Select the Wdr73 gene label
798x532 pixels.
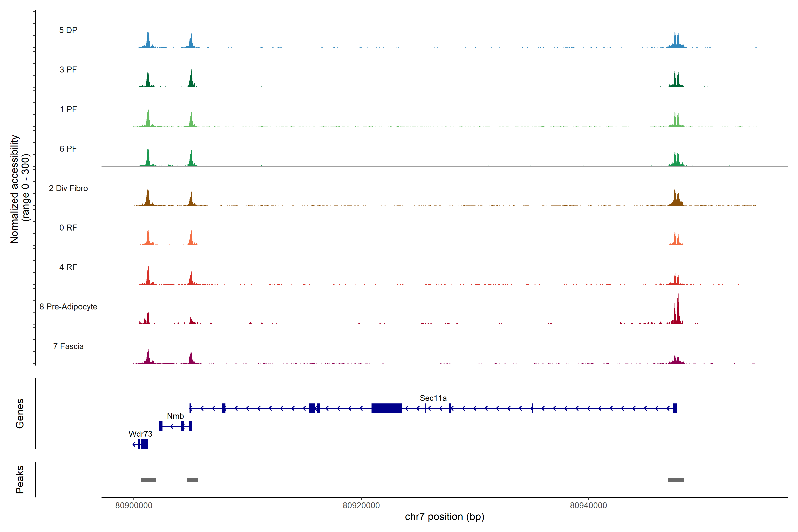pyautogui.click(x=141, y=434)
